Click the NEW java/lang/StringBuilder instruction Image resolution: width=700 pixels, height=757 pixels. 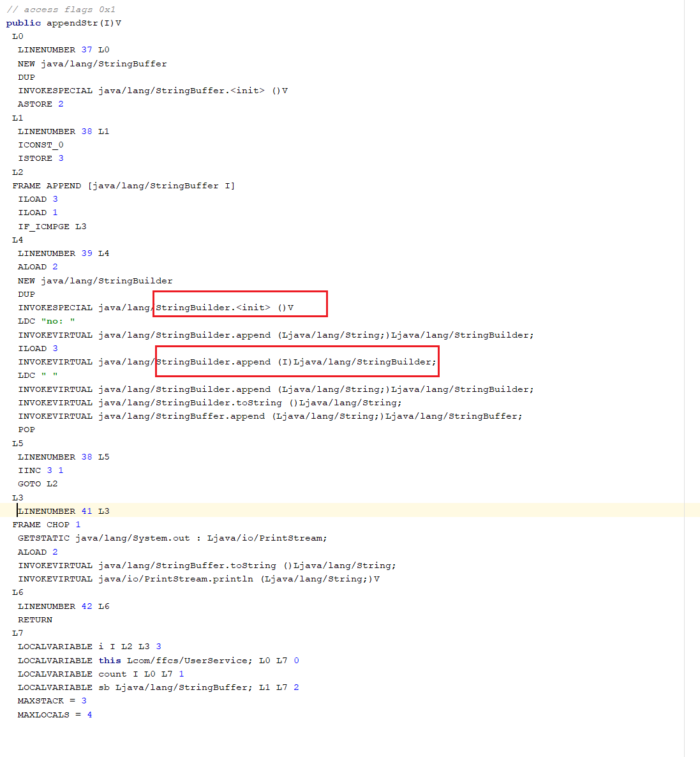pyautogui.click(x=95, y=281)
